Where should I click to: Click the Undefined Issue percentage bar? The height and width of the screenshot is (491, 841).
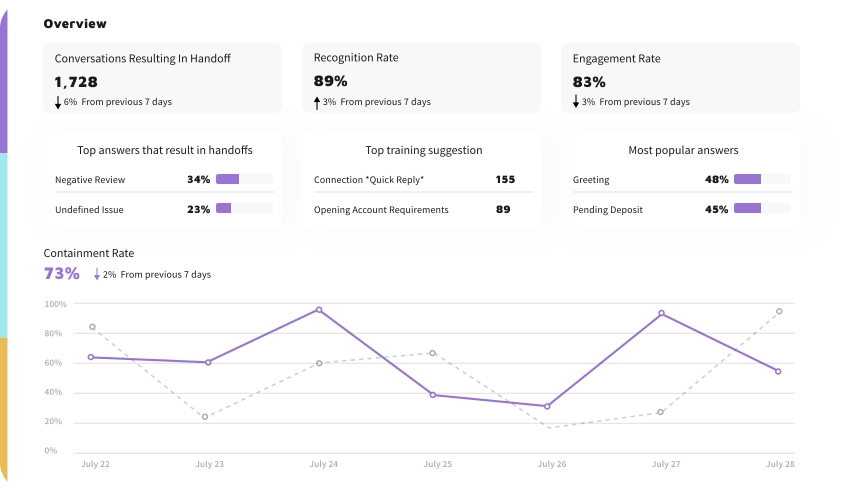[244, 209]
